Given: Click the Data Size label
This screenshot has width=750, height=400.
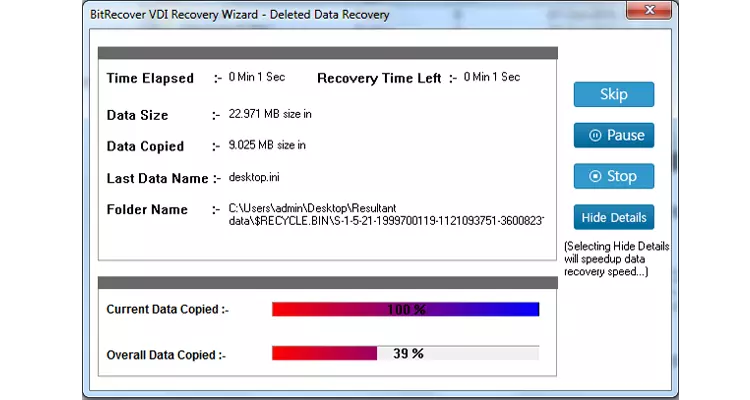Looking at the screenshot, I should [137, 115].
